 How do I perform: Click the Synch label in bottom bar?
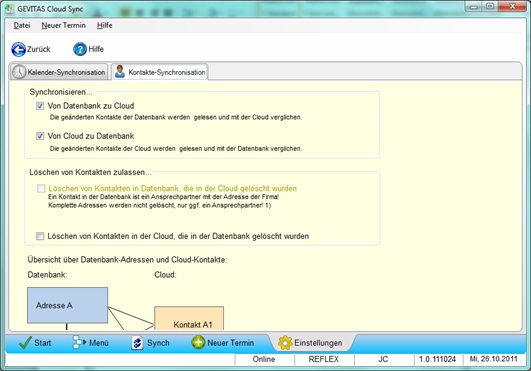click(x=158, y=343)
